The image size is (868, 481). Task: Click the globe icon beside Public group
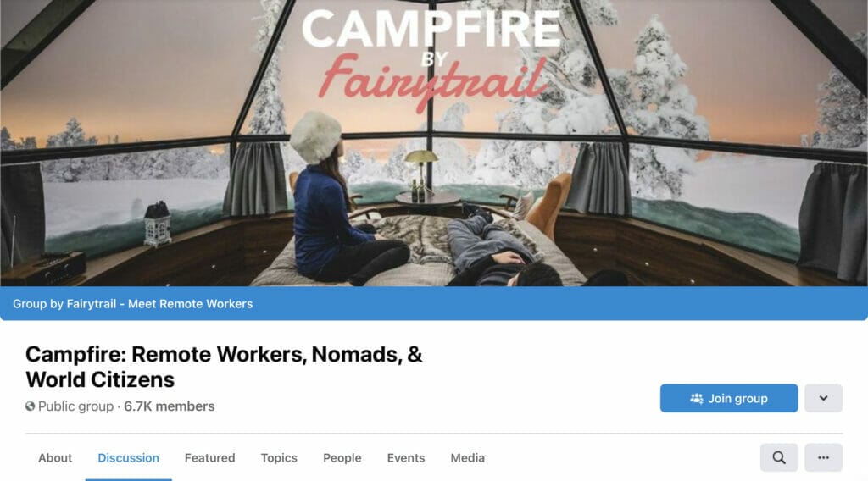pos(30,406)
